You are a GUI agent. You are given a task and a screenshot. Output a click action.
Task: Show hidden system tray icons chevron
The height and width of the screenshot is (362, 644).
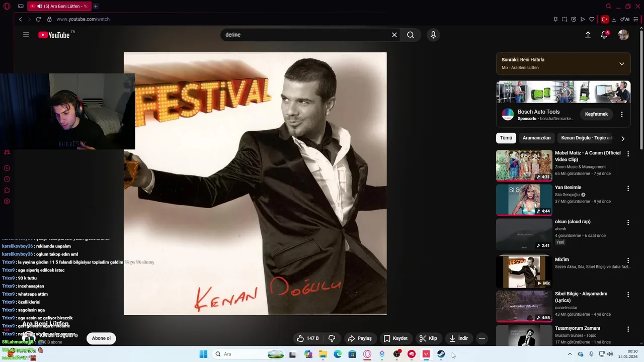coord(570,354)
